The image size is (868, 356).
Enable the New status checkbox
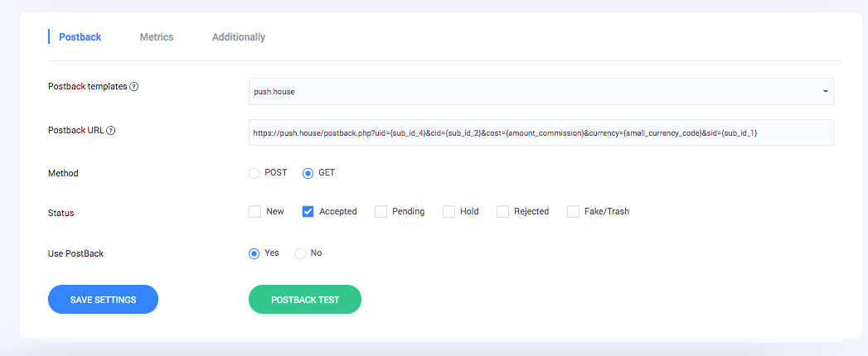click(255, 212)
